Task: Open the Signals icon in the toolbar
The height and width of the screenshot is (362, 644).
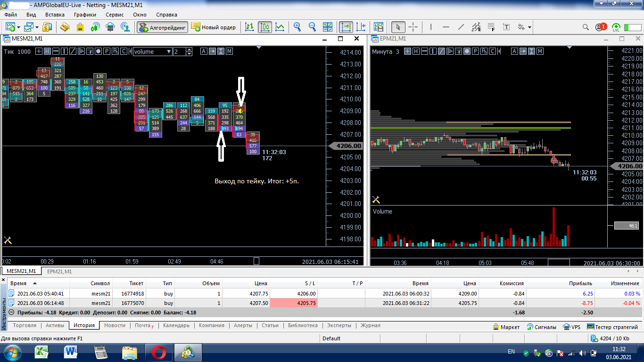Action: 95,27
